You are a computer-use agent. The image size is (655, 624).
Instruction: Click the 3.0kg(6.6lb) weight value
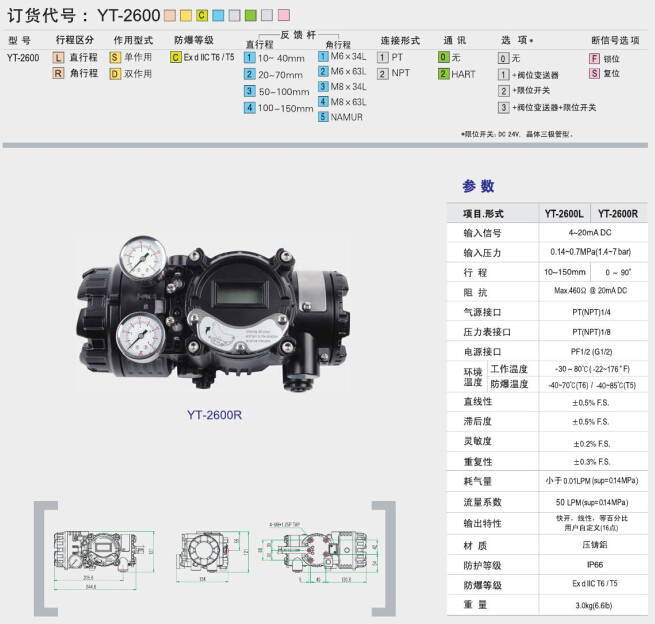coord(594,605)
